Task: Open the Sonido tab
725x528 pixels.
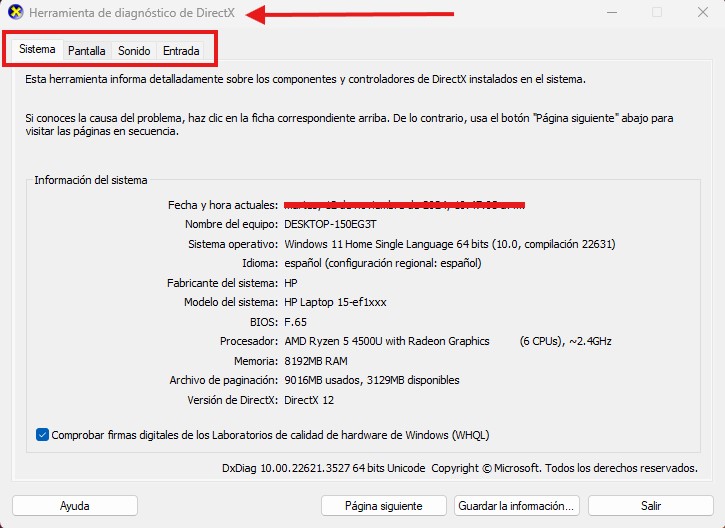Action: coord(134,50)
